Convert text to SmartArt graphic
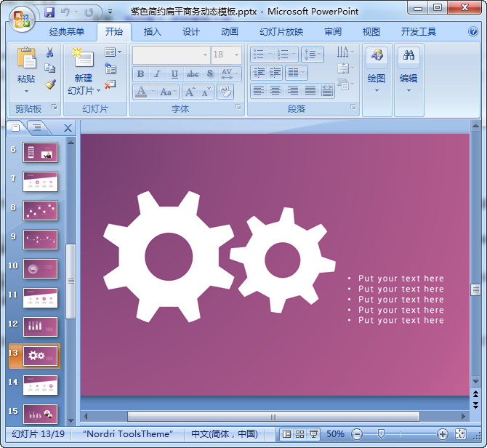Viewport: 487px width, 448px height. pos(345,84)
